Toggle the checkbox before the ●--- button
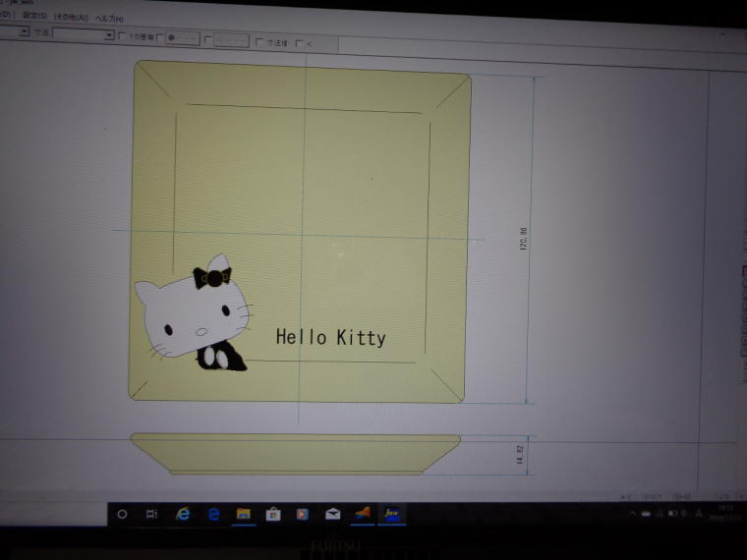This screenshot has width=747, height=560. click(x=159, y=36)
